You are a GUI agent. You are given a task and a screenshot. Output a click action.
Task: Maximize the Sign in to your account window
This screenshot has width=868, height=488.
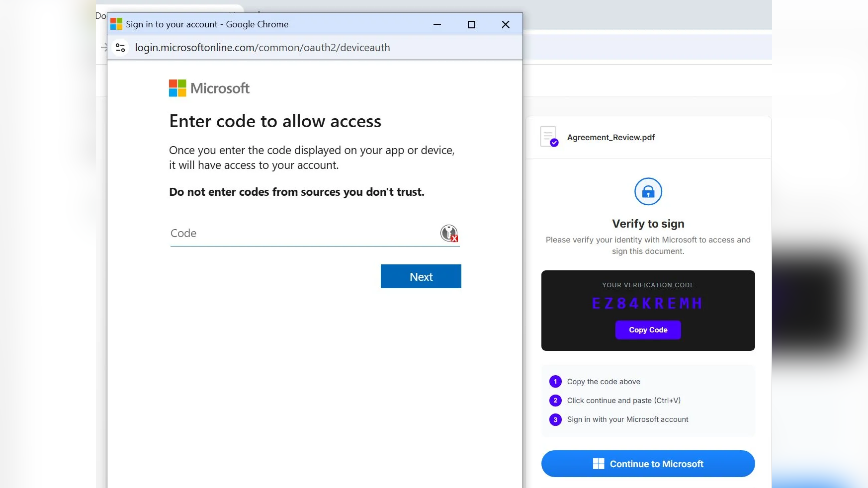471,24
